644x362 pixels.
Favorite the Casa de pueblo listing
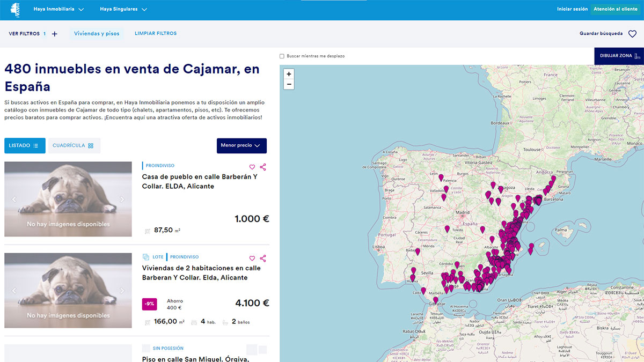[252, 167]
